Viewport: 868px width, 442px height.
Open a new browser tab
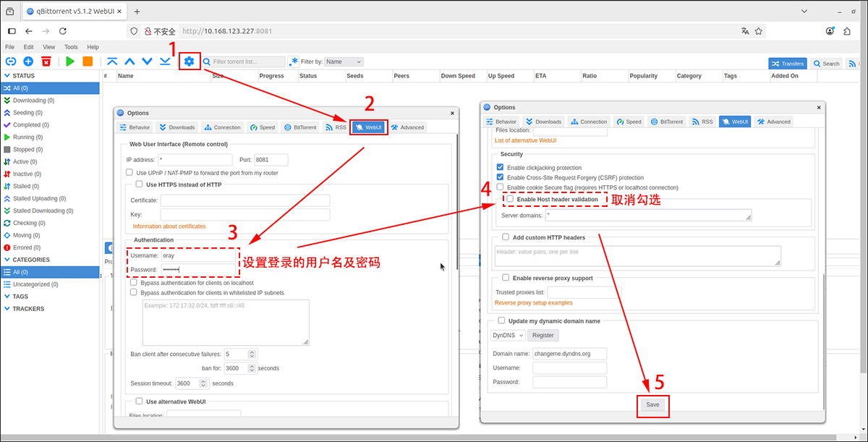point(137,11)
